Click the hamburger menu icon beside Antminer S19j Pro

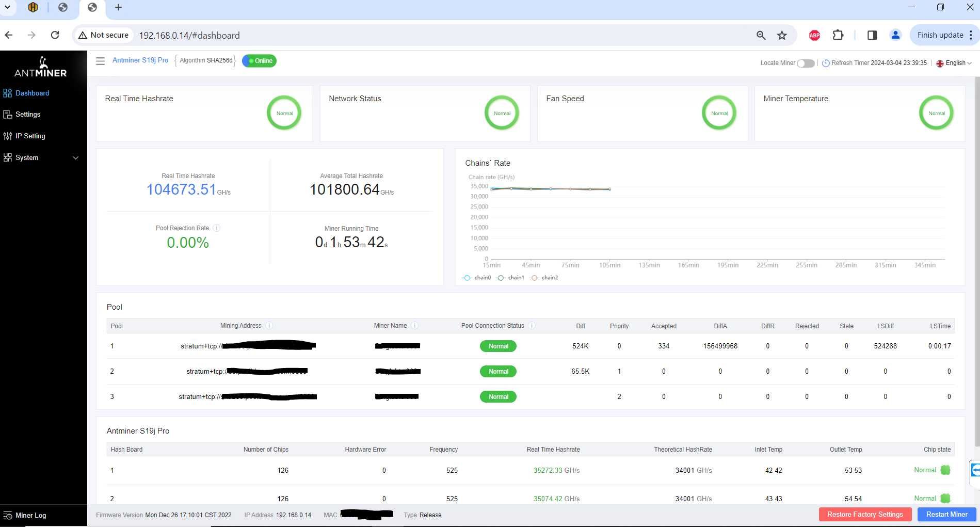(101, 61)
